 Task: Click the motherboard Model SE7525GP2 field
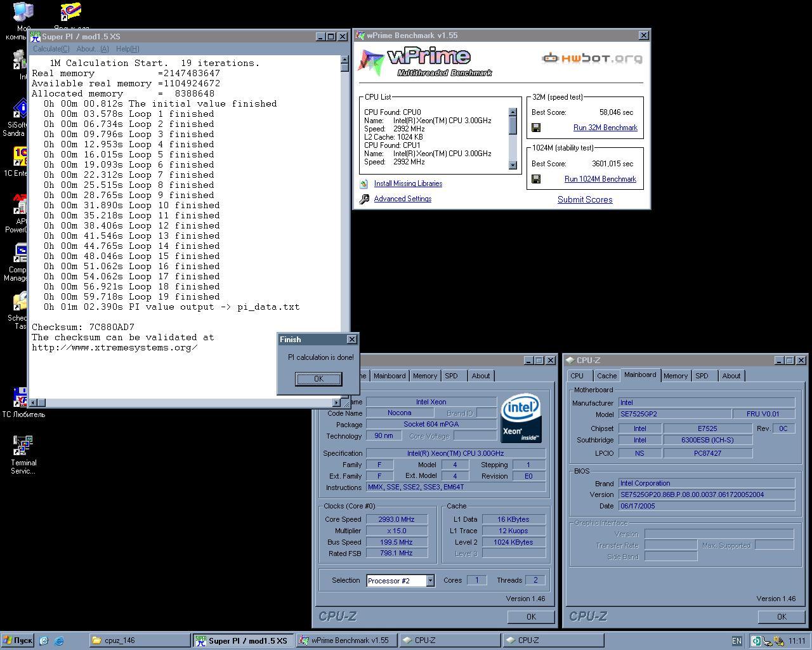674,414
